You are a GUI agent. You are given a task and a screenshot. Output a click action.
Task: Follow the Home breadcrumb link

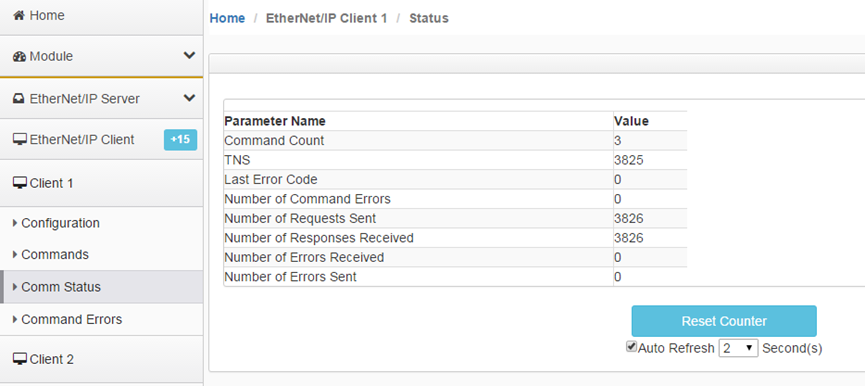[227, 18]
